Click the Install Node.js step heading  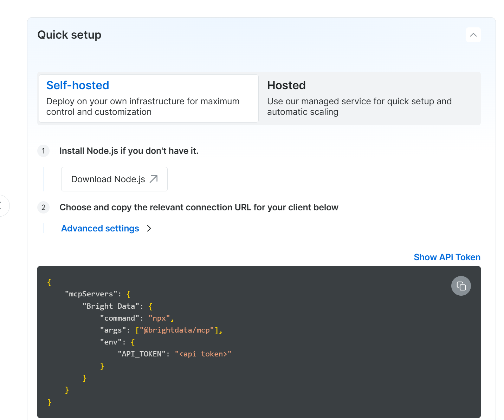point(129,151)
